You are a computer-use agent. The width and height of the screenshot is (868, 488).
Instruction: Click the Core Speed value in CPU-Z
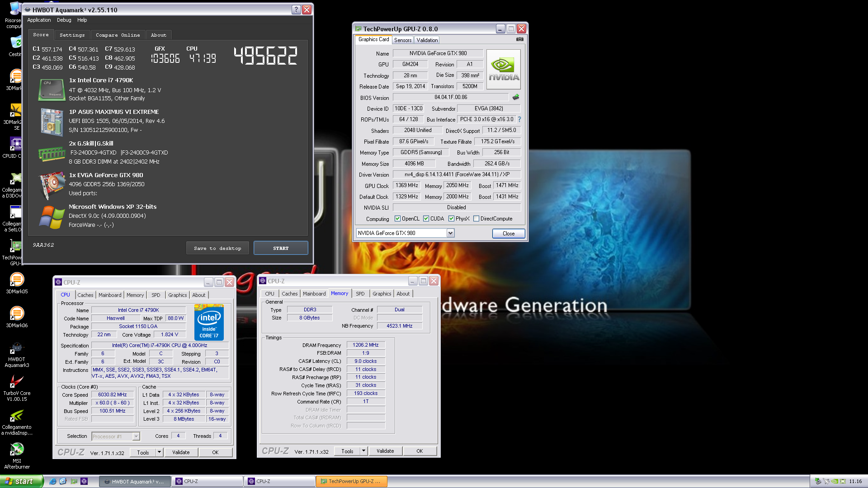point(113,395)
